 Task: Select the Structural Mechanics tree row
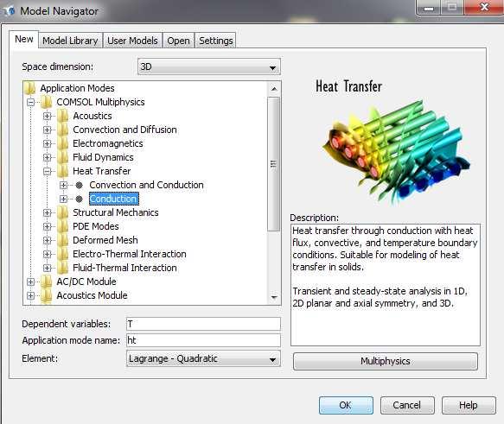point(115,212)
